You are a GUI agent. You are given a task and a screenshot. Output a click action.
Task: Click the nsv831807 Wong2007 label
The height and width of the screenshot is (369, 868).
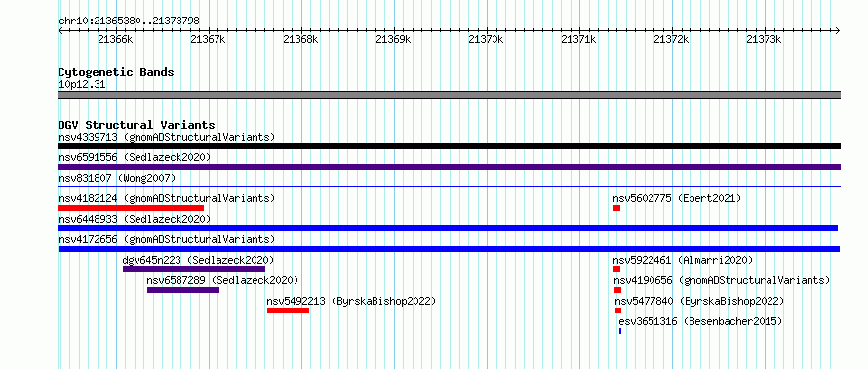pos(117,178)
